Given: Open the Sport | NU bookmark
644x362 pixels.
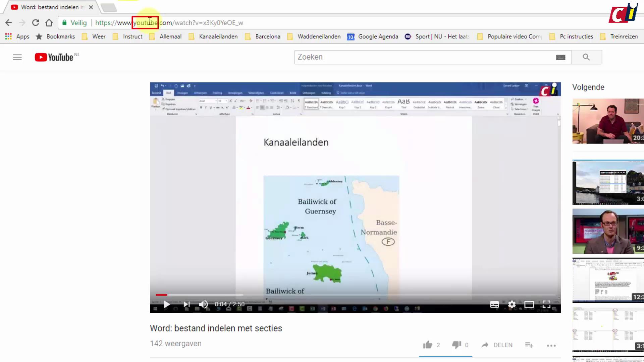Looking at the screenshot, I should (x=437, y=37).
